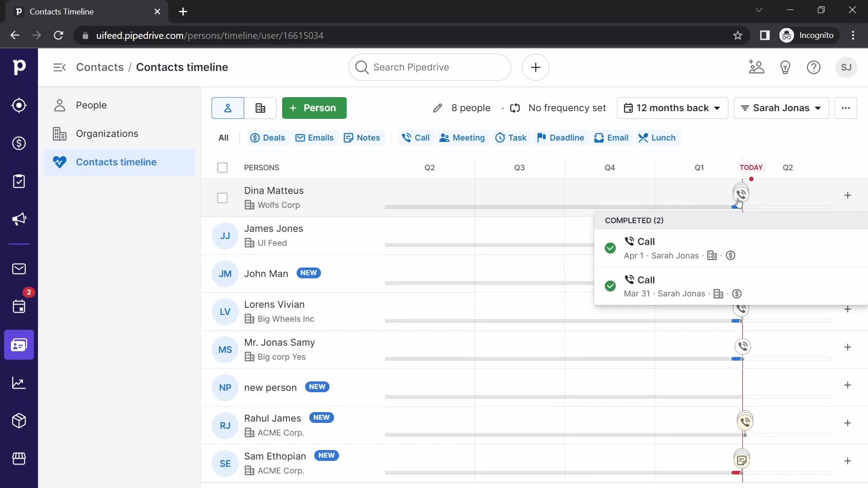Expand the Notes activity filter
The height and width of the screenshot is (488, 868).
[x=362, y=138]
